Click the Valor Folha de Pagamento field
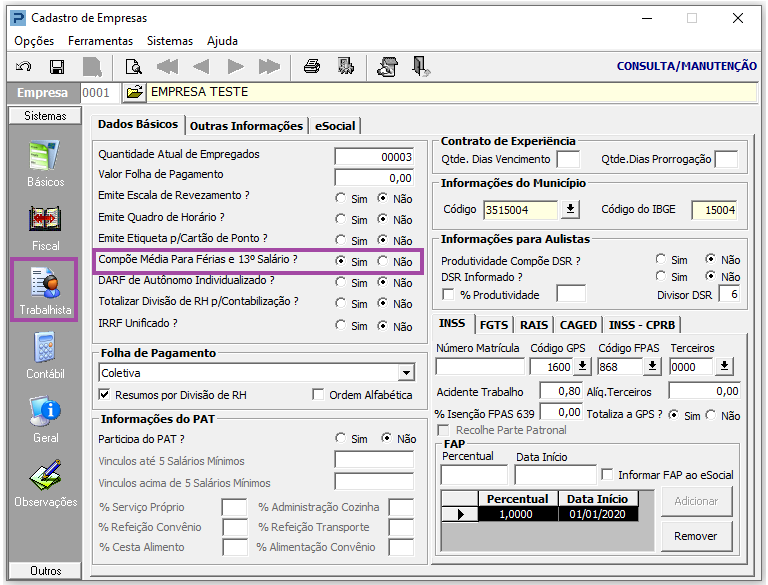Image resolution: width=768 pixels, height=585 pixels. point(373,178)
